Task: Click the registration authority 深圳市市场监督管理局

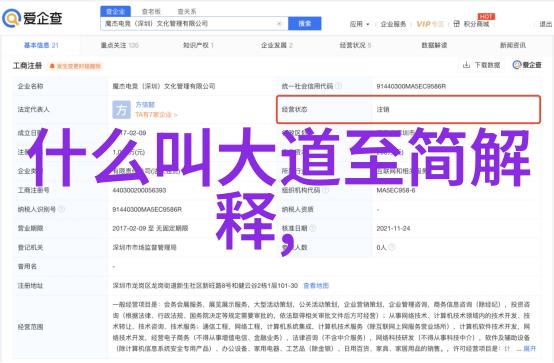Action: tap(144, 247)
